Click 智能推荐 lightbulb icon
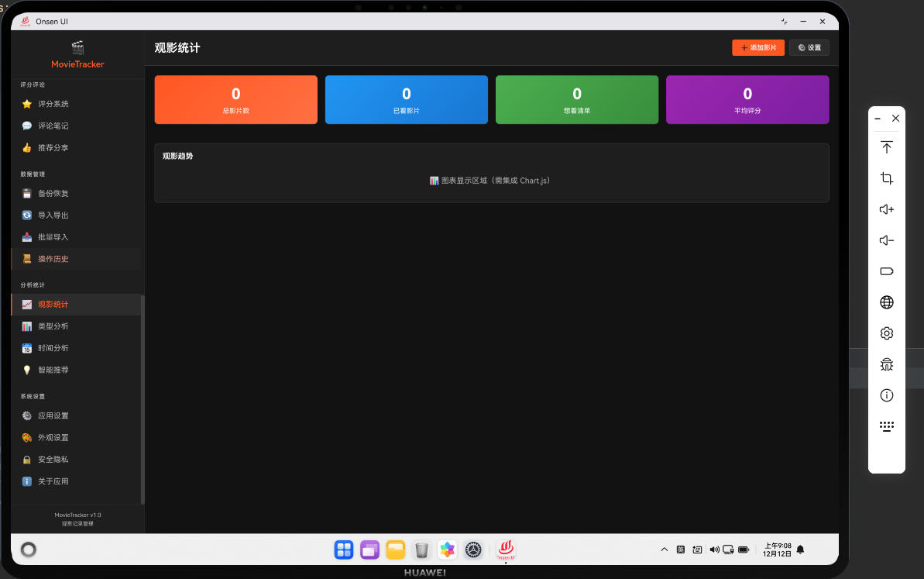 click(x=26, y=370)
